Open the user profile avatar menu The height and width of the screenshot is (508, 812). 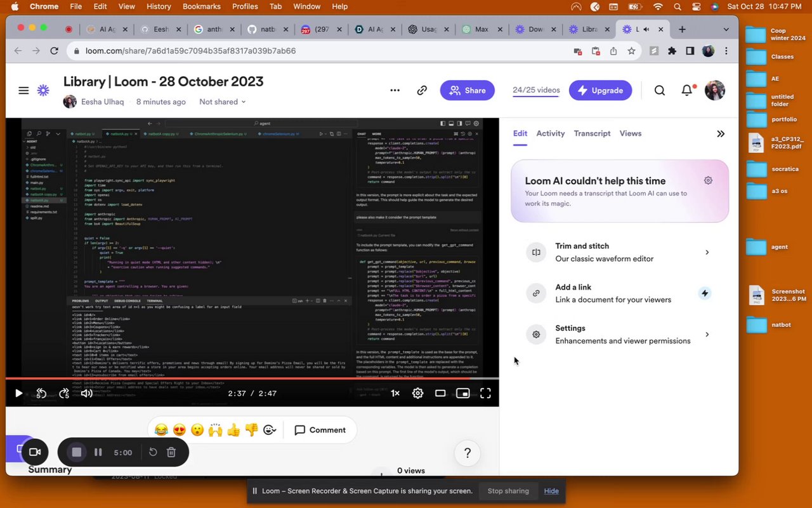point(715,90)
